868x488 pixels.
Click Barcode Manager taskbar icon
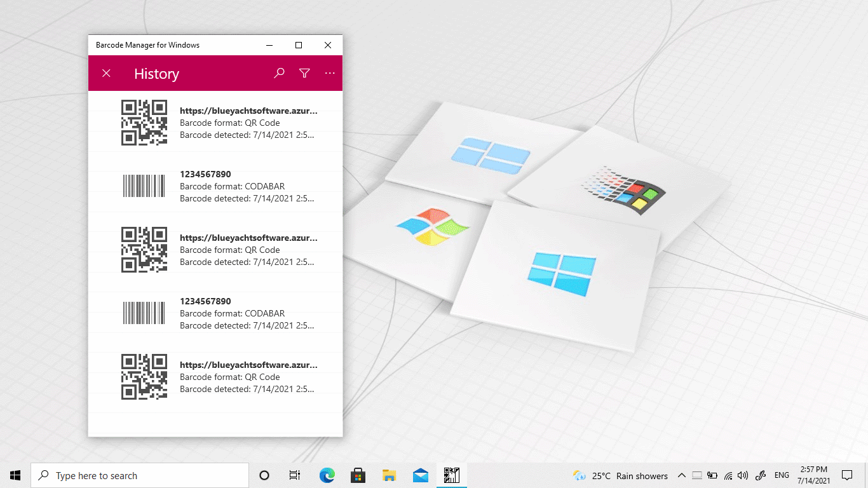pyautogui.click(x=451, y=475)
